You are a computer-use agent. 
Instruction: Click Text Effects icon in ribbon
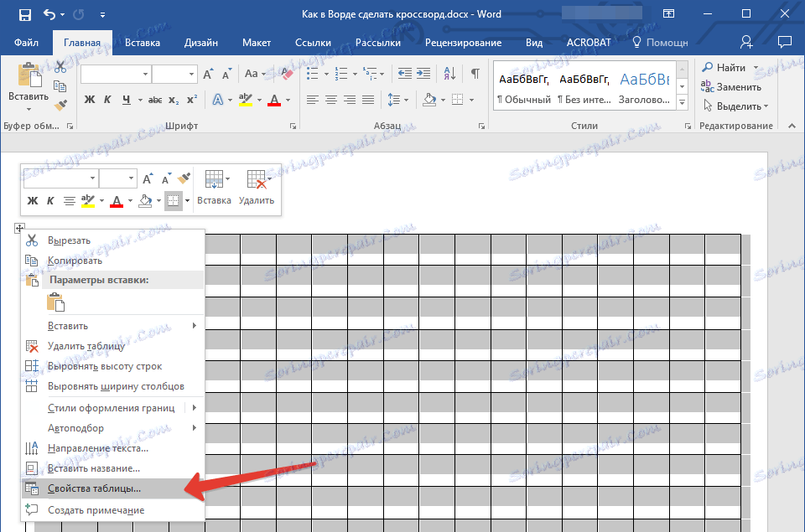[218, 100]
